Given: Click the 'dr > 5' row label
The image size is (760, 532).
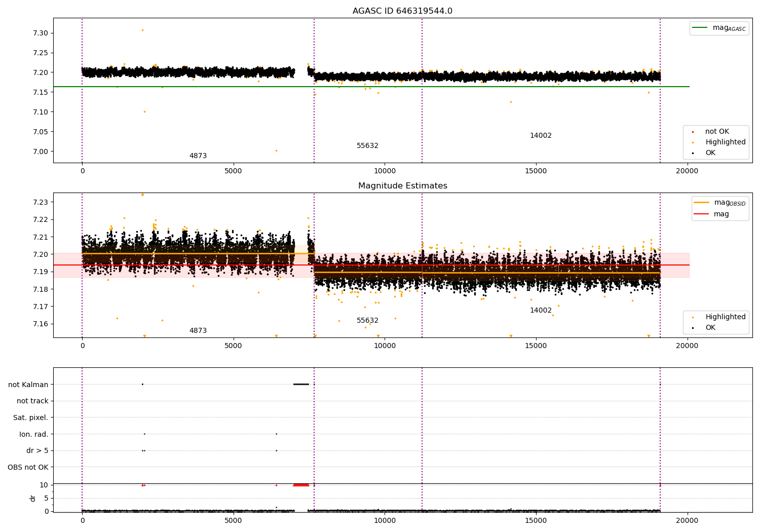Looking at the screenshot, I should click(x=37, y=450).
